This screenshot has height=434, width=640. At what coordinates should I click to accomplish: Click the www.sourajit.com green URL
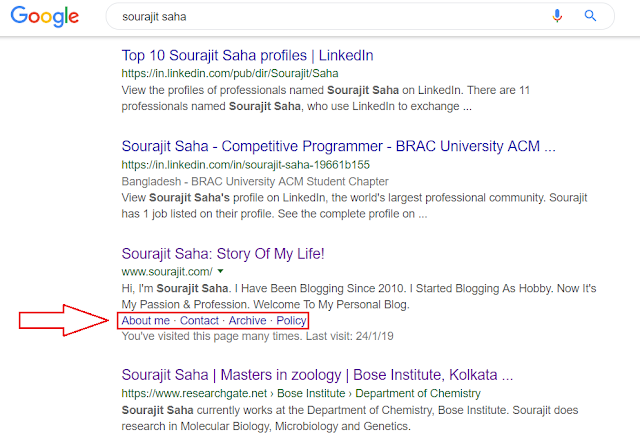click(166, 272)
